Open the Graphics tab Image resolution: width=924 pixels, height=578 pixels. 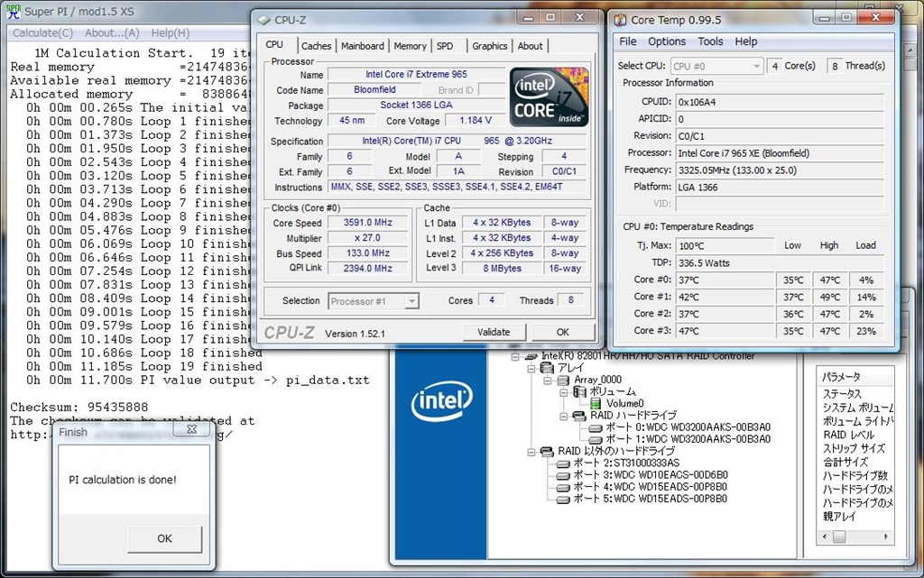(x=490, y=46)
